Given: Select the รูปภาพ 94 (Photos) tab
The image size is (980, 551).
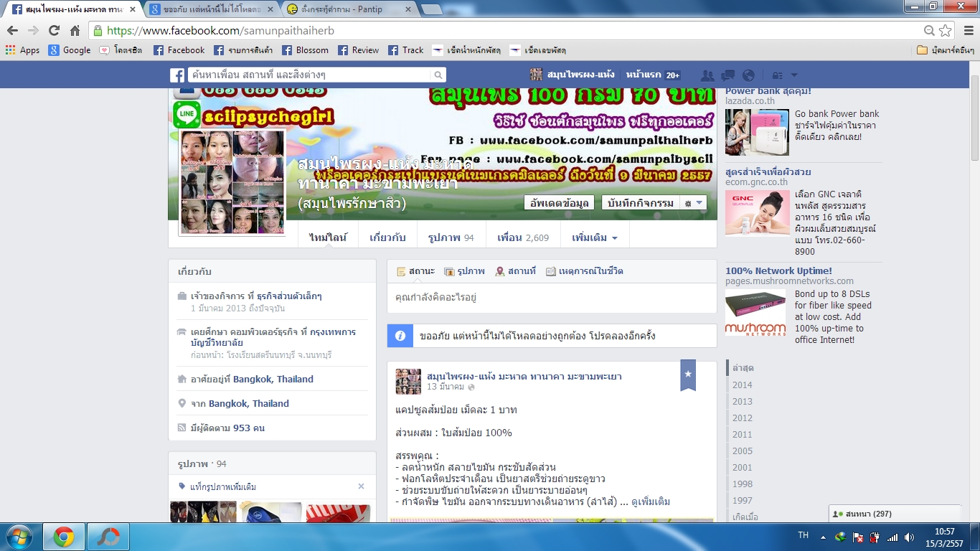Looking at the screenshot, I should [451, 237].
